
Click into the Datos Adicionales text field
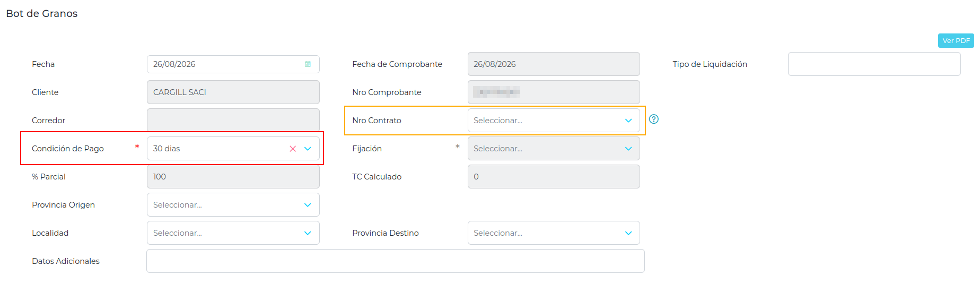[396, 261]
